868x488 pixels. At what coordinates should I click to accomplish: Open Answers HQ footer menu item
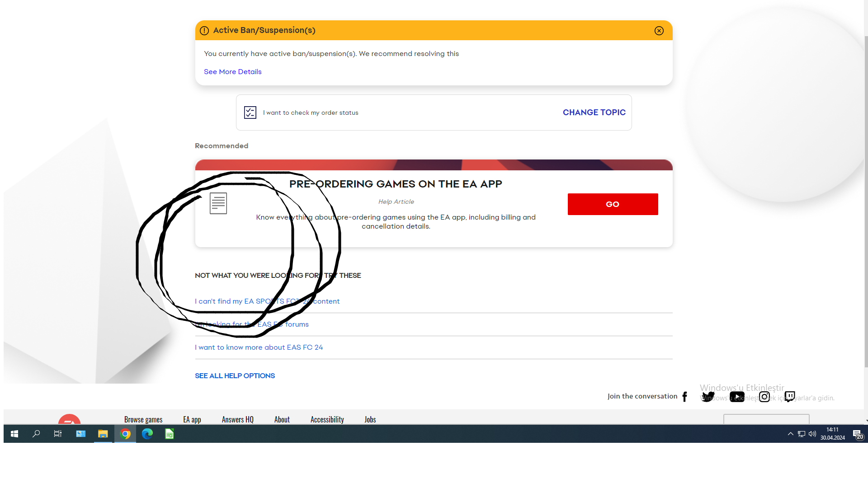pyautogui.click(x=237, y=419)
